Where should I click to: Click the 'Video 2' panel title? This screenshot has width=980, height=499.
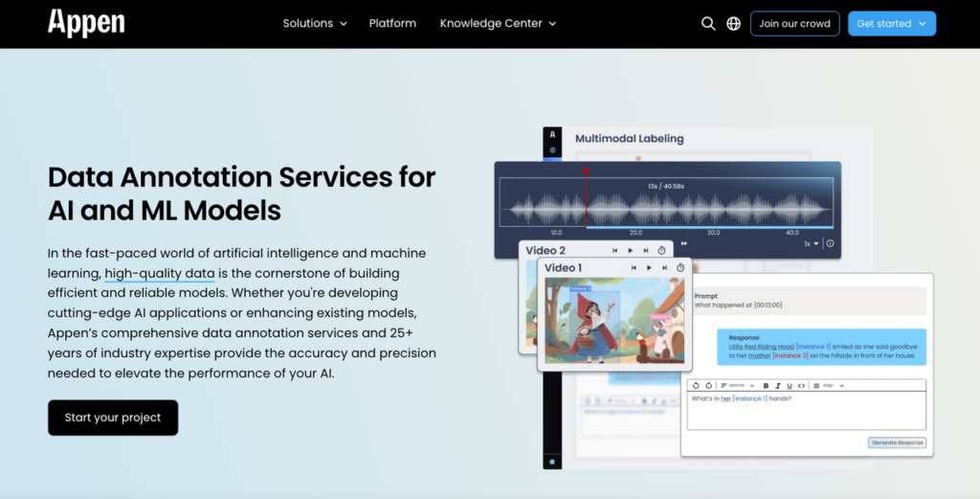coord(545,250)
